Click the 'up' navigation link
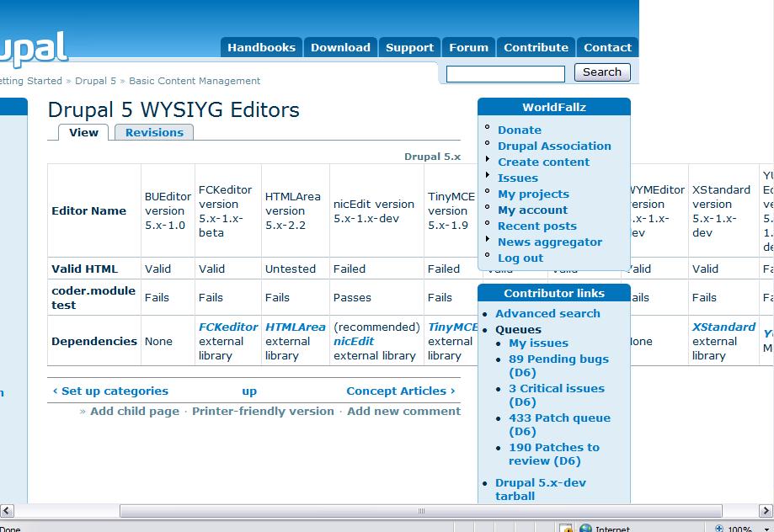774x532 pixels. (249, 391)
